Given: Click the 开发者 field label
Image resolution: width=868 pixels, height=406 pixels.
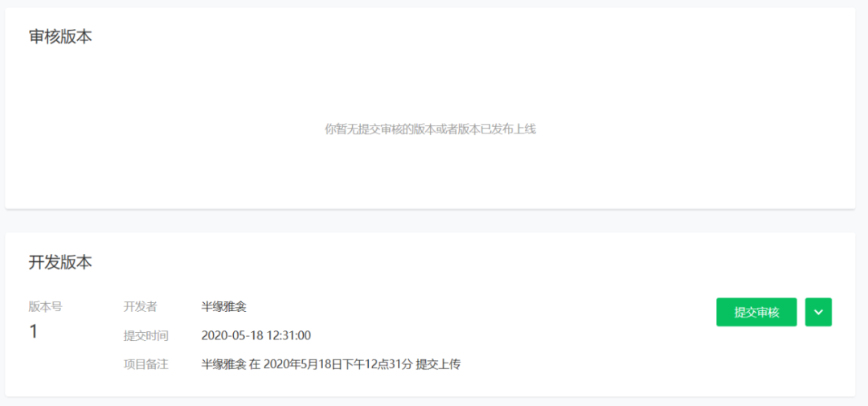Looking at the screenshot, I should (140, 307).
